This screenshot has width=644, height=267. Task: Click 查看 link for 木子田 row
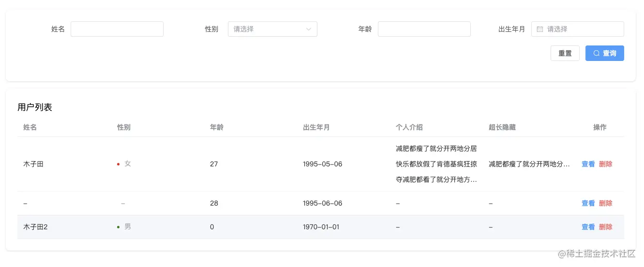point(588,164)
